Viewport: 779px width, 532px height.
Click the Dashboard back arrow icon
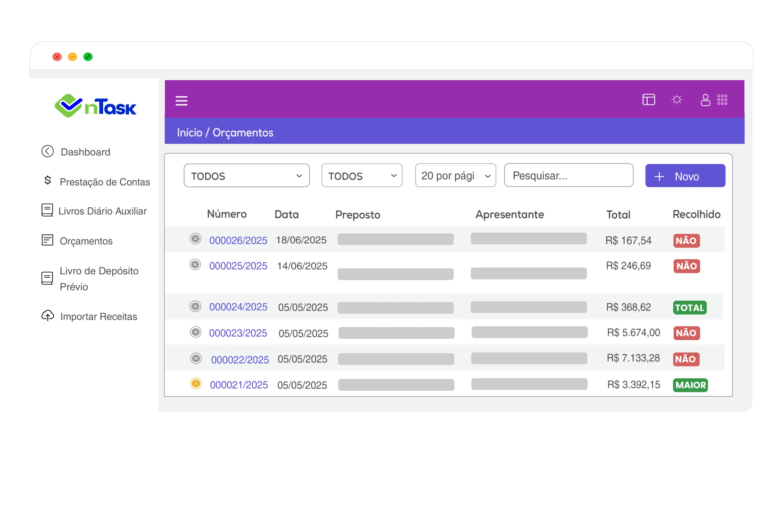point(47,151)
